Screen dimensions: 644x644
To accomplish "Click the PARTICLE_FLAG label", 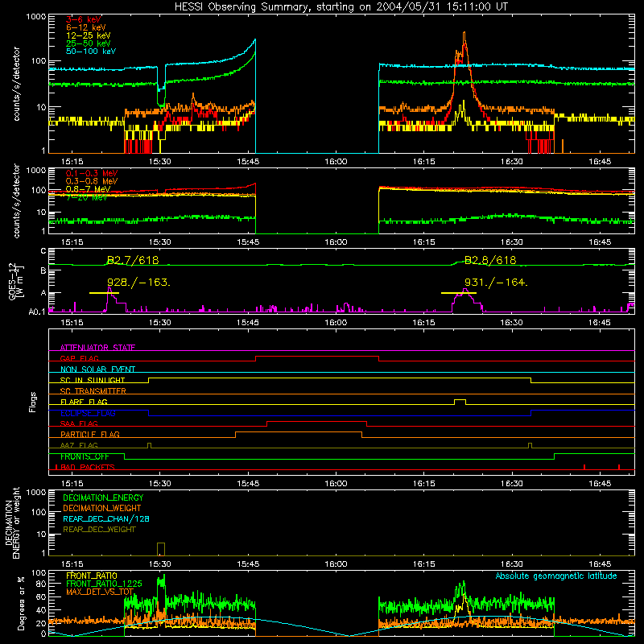I will point(90,434).
